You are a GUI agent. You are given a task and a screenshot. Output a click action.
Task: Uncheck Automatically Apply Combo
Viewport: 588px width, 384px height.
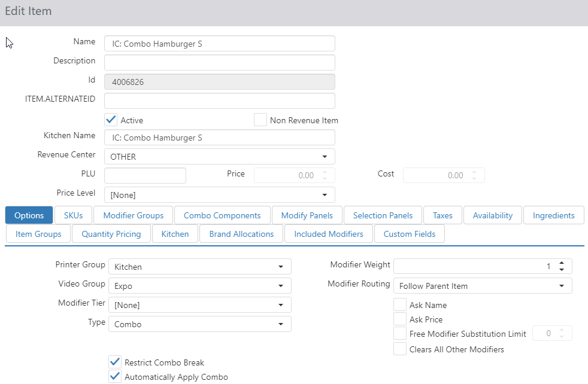pos(115,376)
